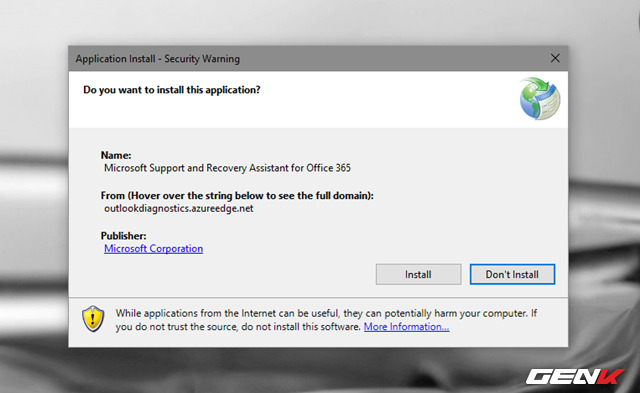
Task: Click the application name Microsoft Support and Recovery Assistant
Action: coord(227,168)
